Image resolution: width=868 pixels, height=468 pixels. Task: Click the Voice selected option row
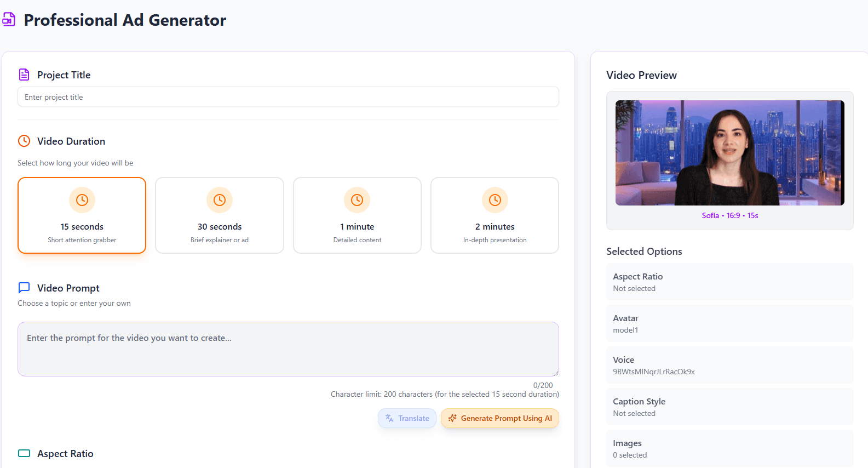tap(729, 365)
